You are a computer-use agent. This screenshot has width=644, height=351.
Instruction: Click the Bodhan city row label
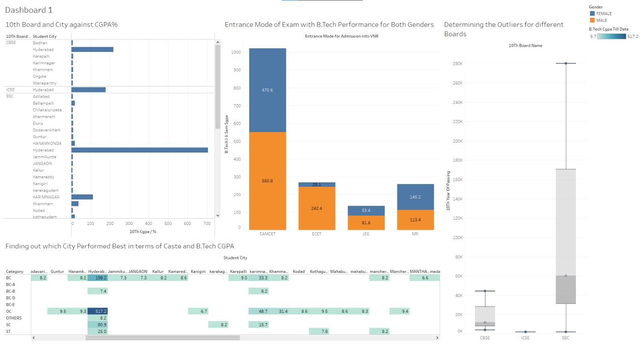coord(40,43)
